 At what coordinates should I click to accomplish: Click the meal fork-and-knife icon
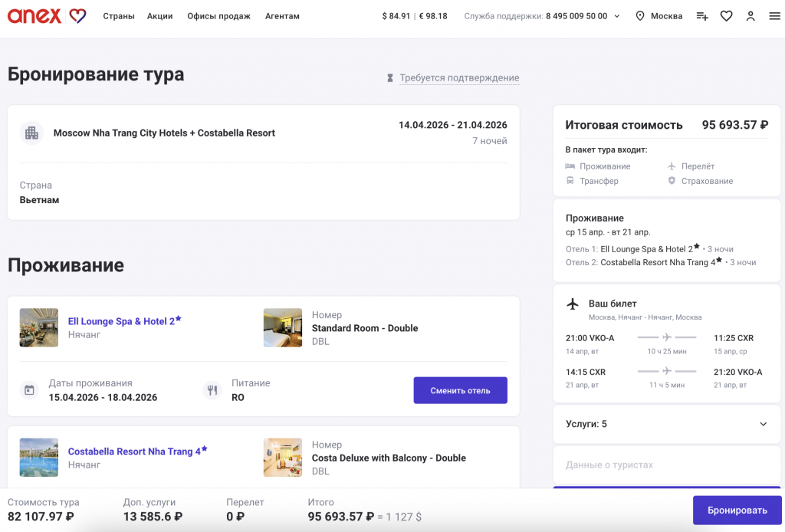212,390
